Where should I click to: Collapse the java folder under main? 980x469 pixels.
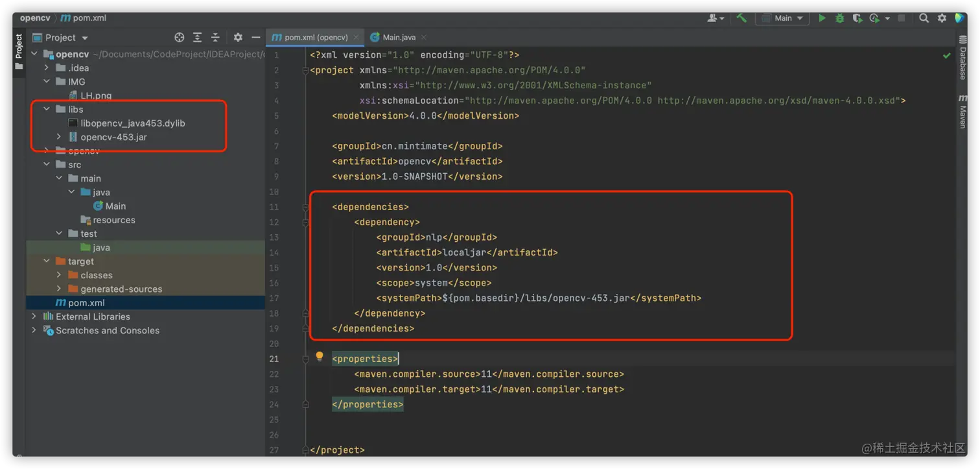pos(71,192)
